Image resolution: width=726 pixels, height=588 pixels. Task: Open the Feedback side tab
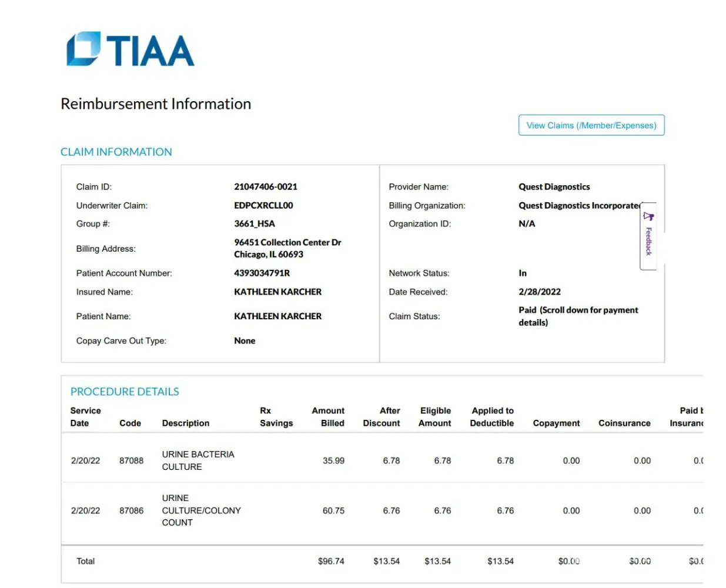pyautogui.click(x=648, y=237)
